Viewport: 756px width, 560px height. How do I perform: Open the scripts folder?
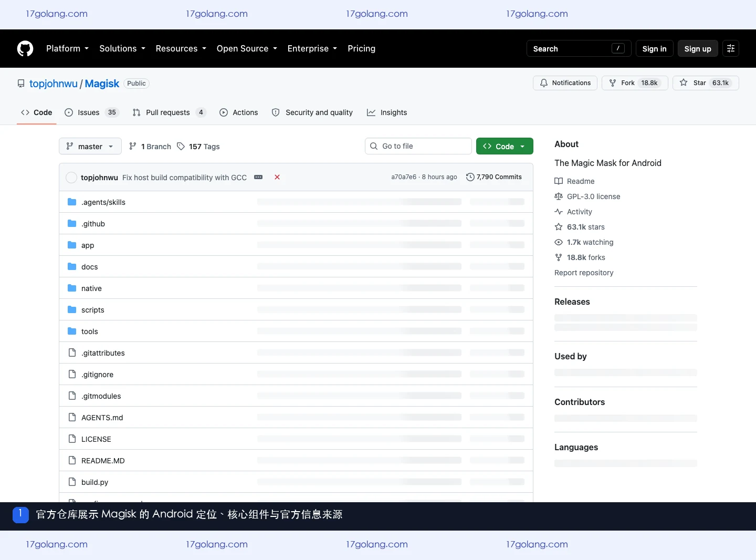[x=93, y=310]
